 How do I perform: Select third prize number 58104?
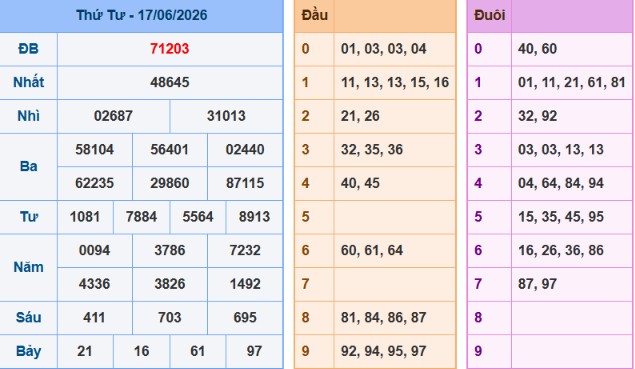95,150
